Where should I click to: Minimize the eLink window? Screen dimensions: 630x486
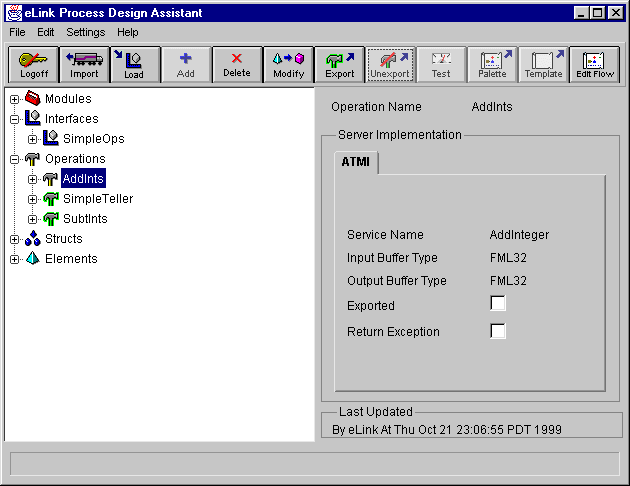coord(580,13)
